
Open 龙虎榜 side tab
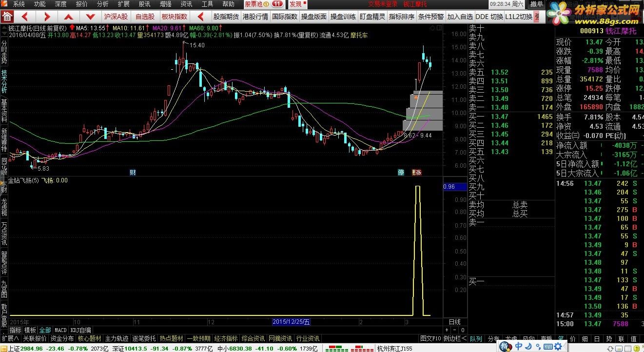(4, 207)
